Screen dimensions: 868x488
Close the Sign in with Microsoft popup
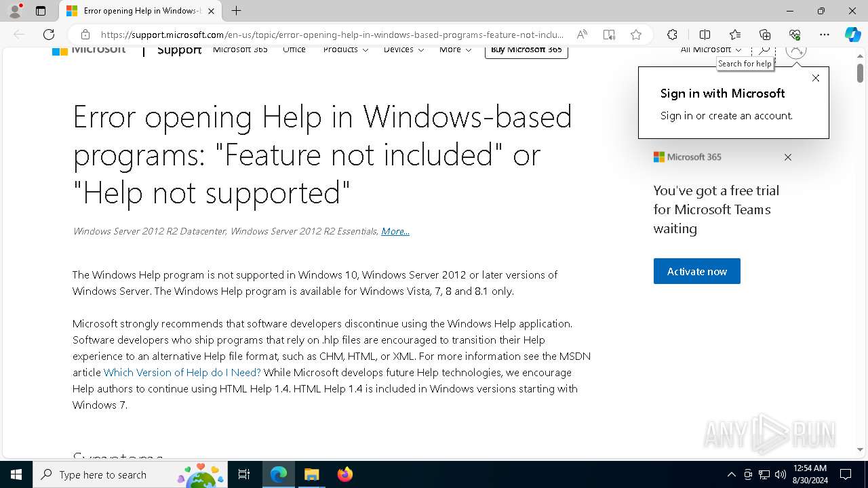tap(816, 78)
